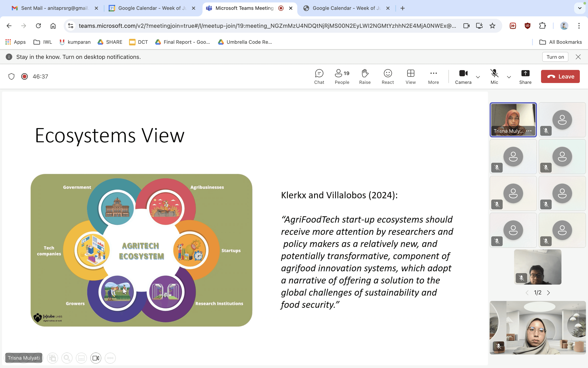588x368 pixels.
Task: Go to previous page of participants
Action: pos(527,293)
